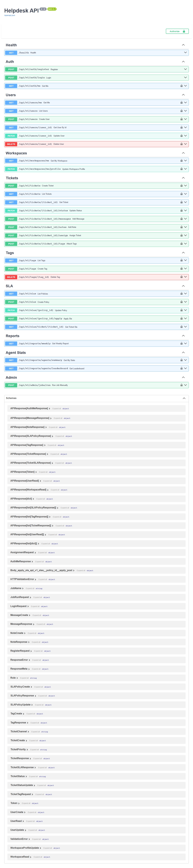
Task: Expand the TicketPriority schema
Action: (x=19, y=749)
